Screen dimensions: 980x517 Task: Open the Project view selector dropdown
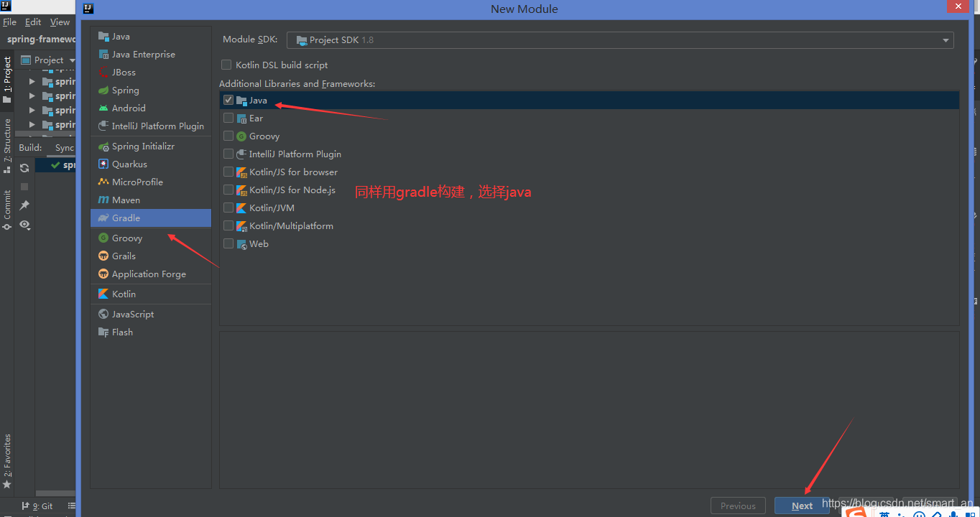(48, 60)
